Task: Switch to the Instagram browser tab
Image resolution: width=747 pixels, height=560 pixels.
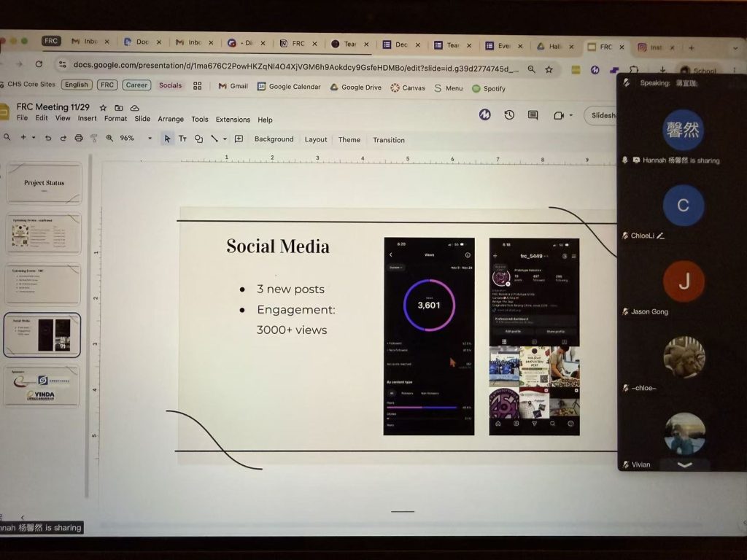Action: [650, 47]
